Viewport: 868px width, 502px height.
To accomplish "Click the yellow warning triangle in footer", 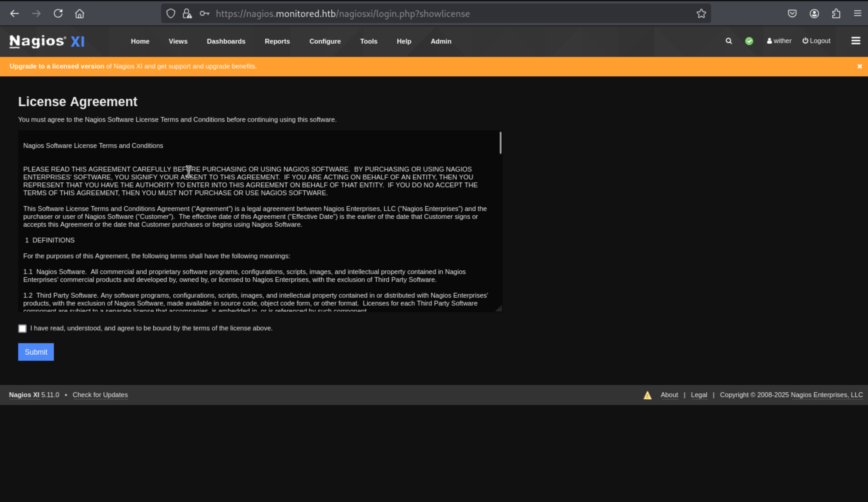I will tap(647, 395).
